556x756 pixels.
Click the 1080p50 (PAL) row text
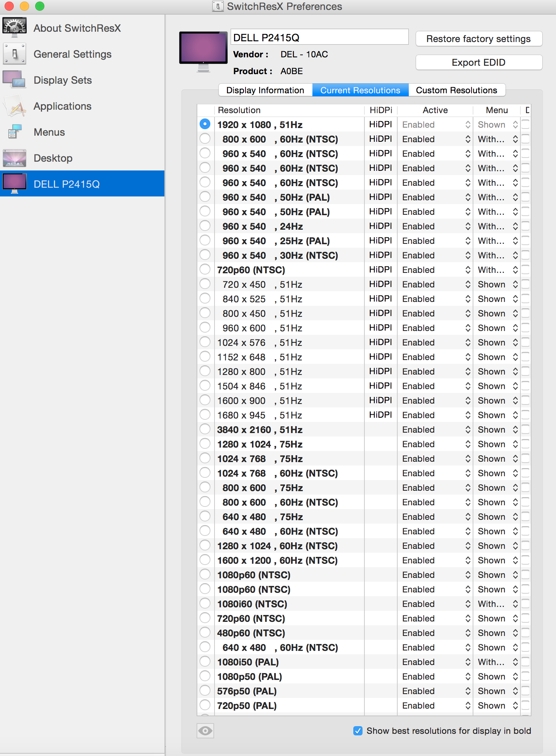[x=249, y=677]
